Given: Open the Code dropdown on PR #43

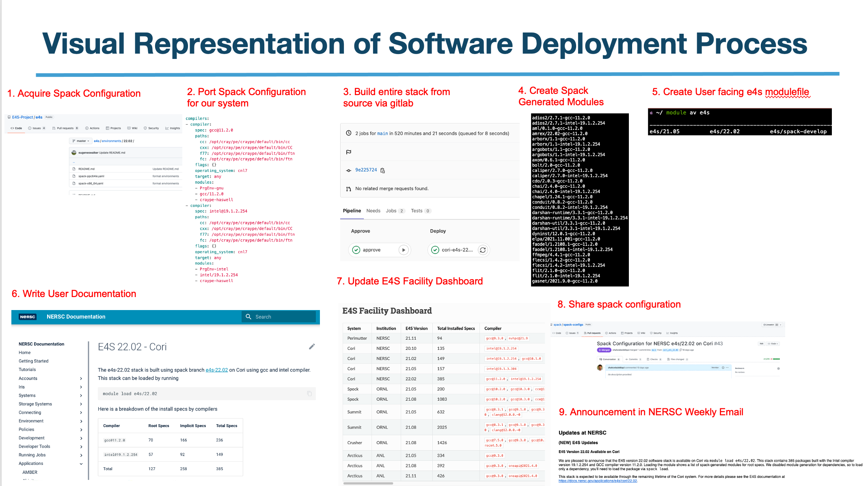Looking at the screenshot, I should point(773,343).
